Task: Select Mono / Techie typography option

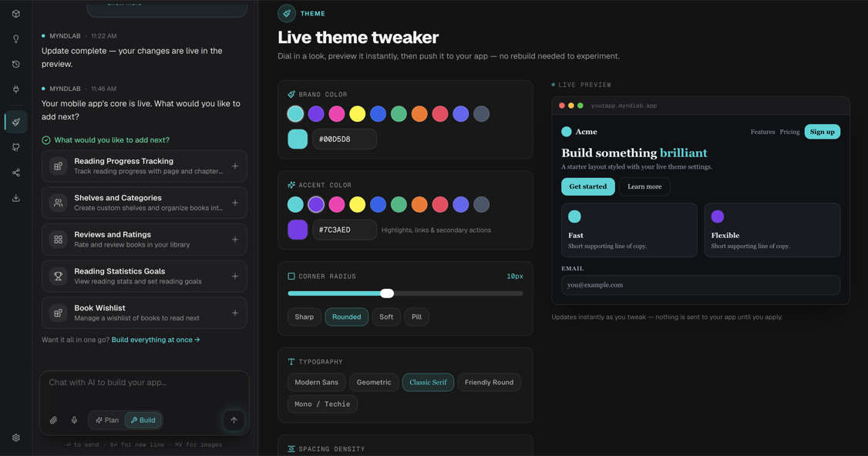Action: (x=323, y=404)
